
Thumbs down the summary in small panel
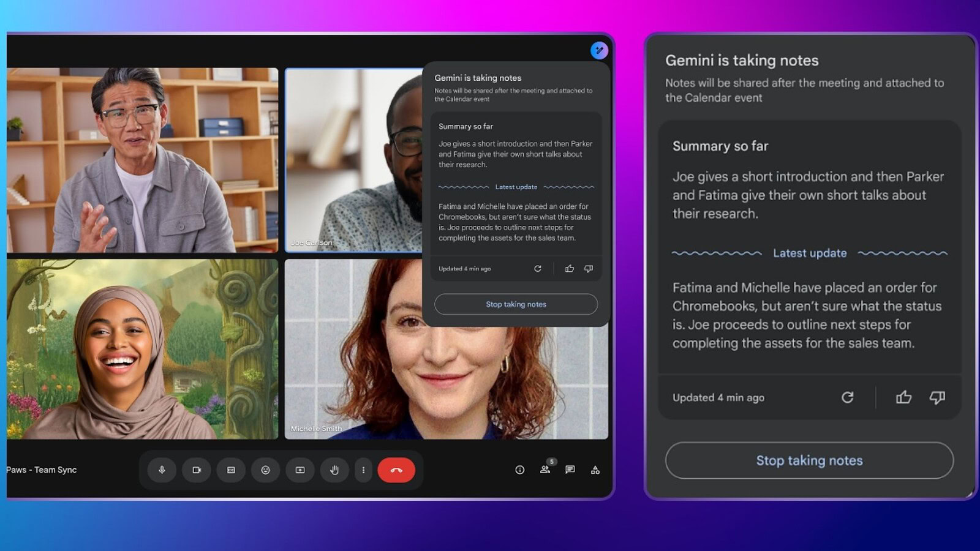(x=589, y=269)
